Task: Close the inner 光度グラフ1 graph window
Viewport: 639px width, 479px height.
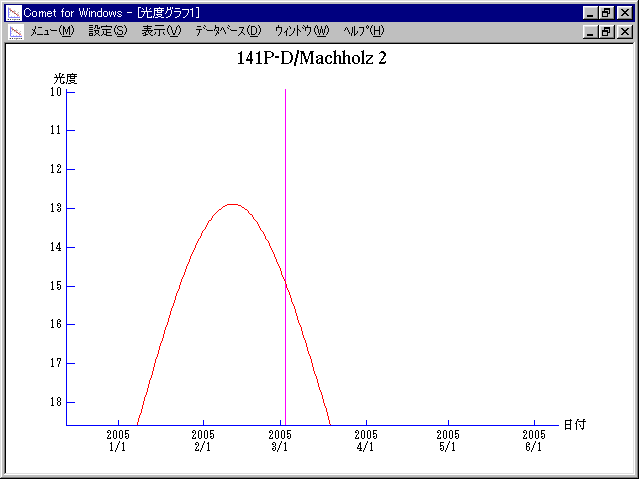Action: (624, 31)
